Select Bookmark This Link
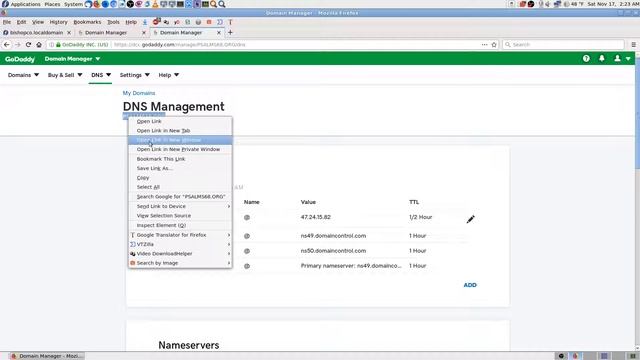 coord(180,159)
